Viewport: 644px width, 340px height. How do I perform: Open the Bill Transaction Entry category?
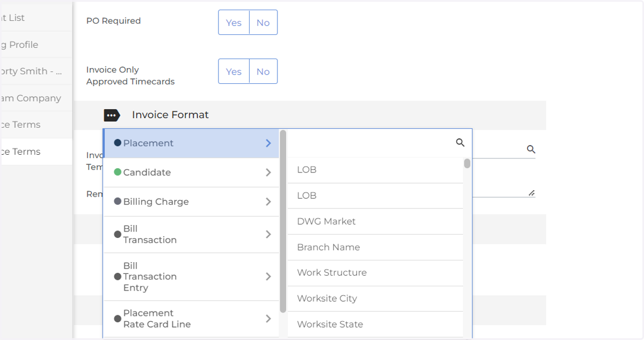[191, 277]
